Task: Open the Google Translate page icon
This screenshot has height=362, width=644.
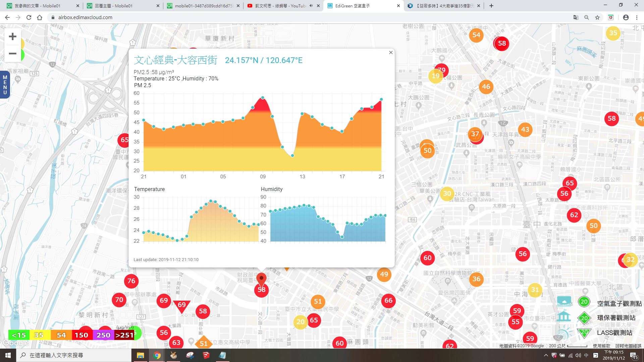Action: 576,17
